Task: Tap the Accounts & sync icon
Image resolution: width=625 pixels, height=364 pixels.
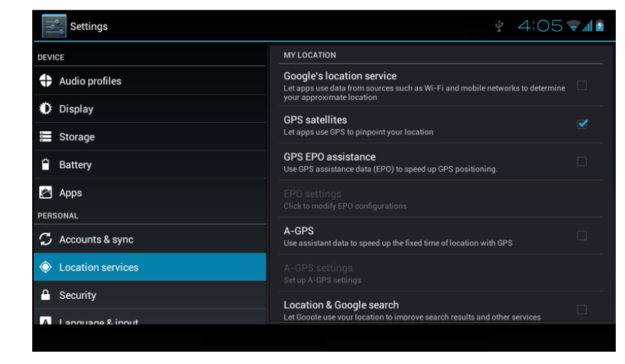Action: pyautogui.click(x=45, y=239)
